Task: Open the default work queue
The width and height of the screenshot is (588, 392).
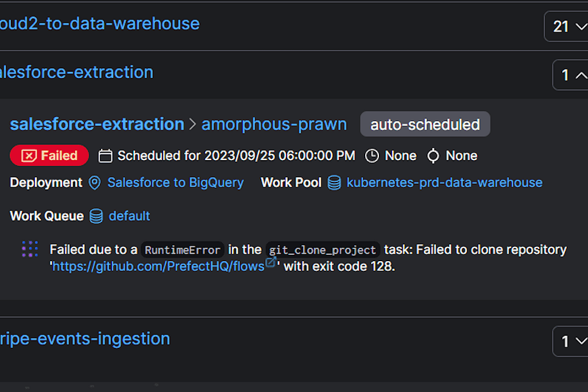Action: coord(129,216)
